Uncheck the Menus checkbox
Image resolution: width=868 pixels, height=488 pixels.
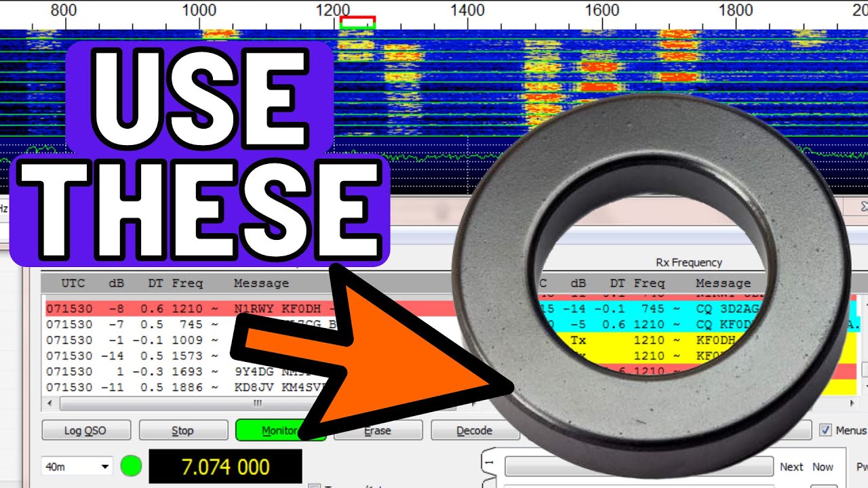(825, 430)
